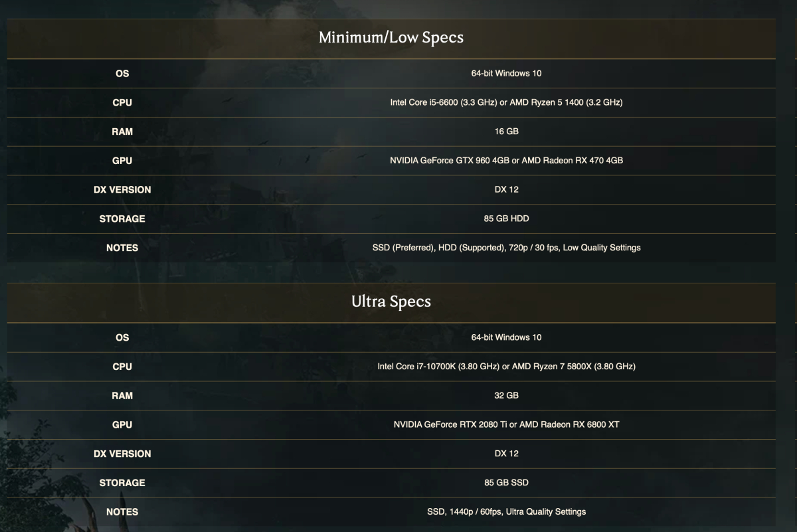Viewport: 797px width, 532px height.
Task: Click the DX 12 value under Minimum/Low Specs
Action: tap(506, 189)
